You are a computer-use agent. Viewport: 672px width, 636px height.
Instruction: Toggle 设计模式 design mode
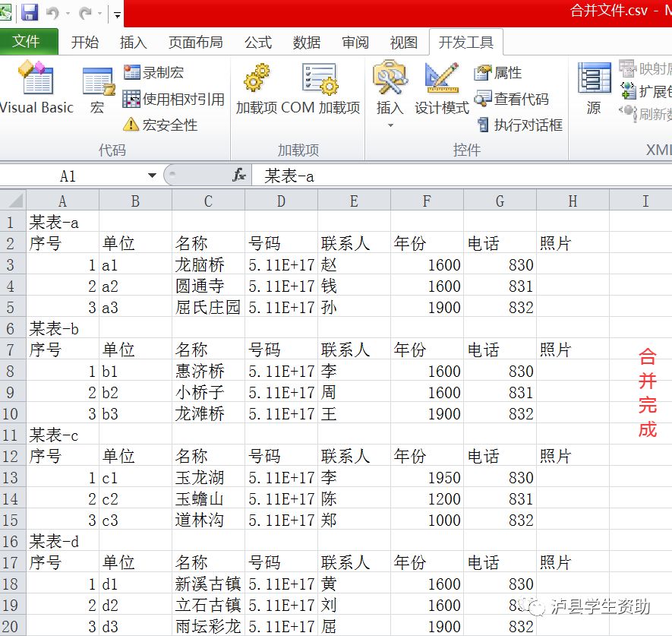click(441, 89)
